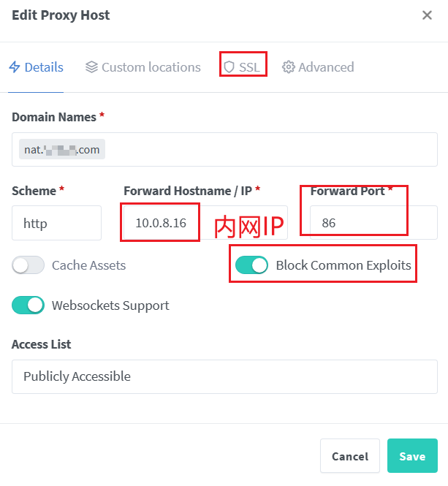Screen dimensions: 448x486
Task: Focus the Forward Port input field
Action: click(373, 223)
